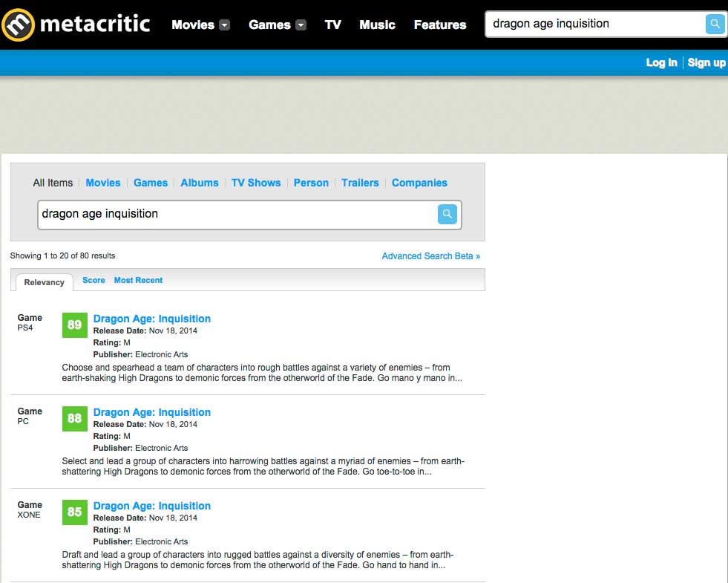The image size is (728, 583).
Task: Click the header search magnifier button
Action: 715,24
